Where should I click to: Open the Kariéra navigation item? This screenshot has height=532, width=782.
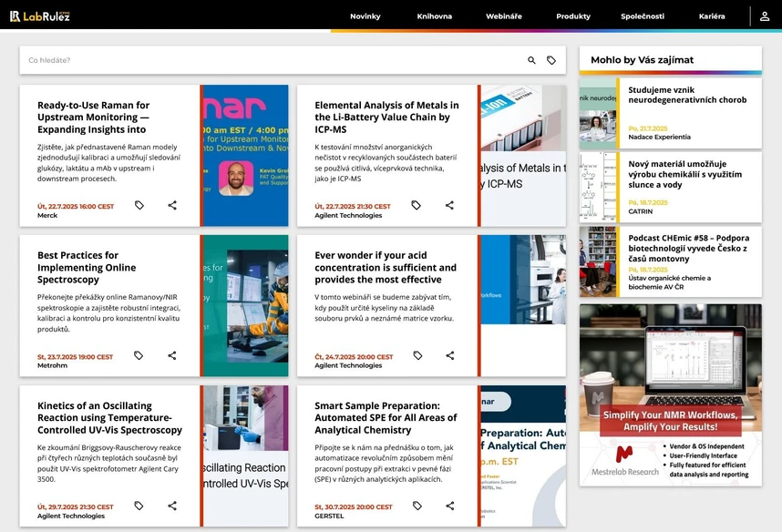coord(712,16)
